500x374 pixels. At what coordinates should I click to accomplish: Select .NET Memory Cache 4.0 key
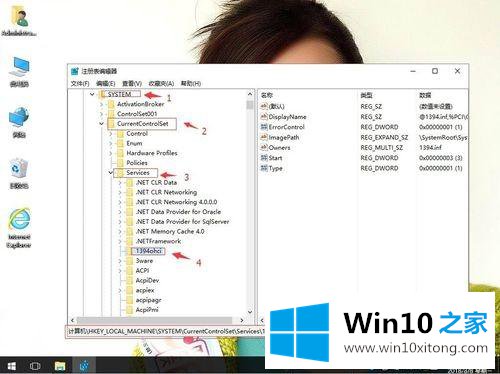[x=170, y=231]
